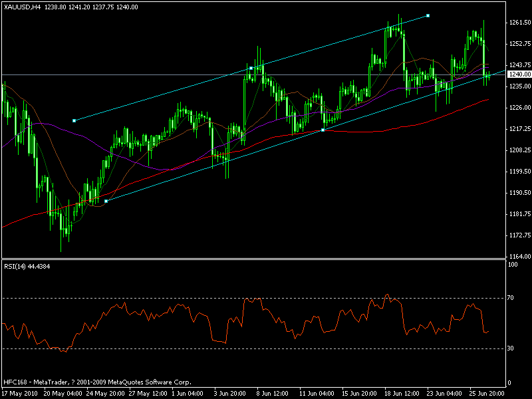Click the 1208.25 price scale label
The height and width of the screenshot is (399, 532).
pos(520,150)
